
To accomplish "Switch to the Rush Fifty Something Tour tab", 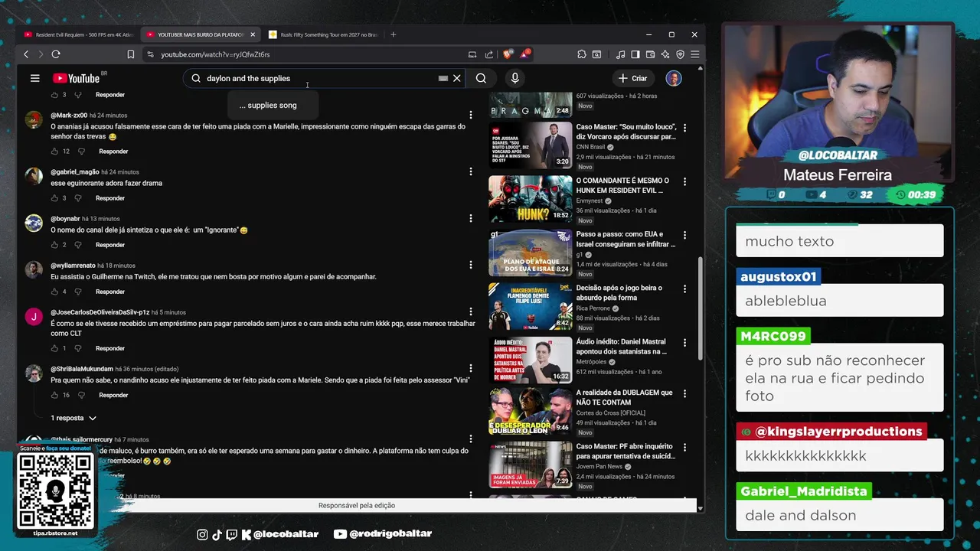I will 322,34.
